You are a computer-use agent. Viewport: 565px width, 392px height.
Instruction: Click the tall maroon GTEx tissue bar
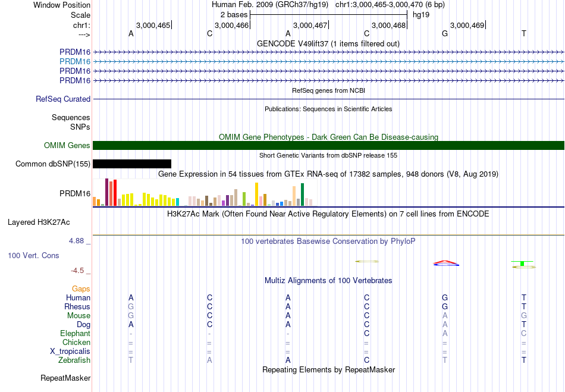pyautogui.click(x=106, y=192)
